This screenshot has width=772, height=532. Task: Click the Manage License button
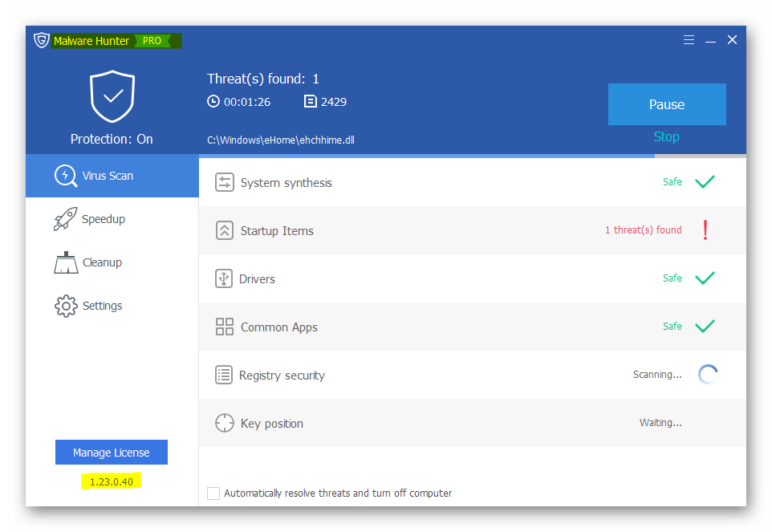[112, 453]
